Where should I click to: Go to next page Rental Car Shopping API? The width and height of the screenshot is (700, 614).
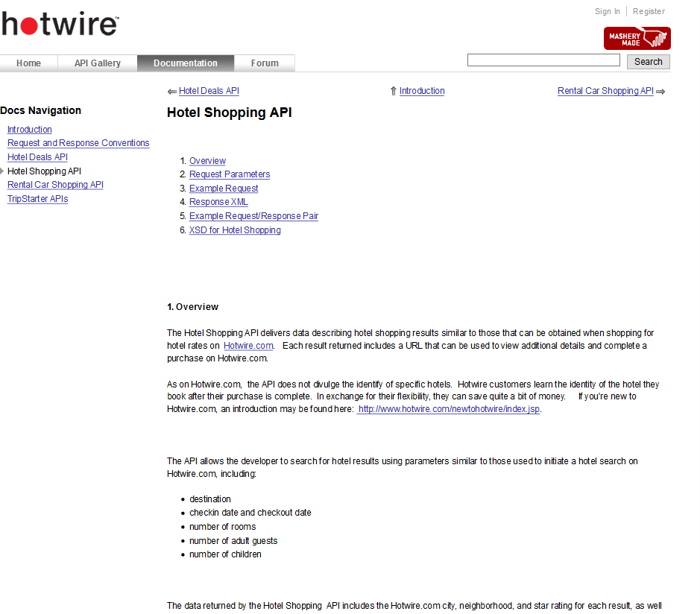pos(605,91)
